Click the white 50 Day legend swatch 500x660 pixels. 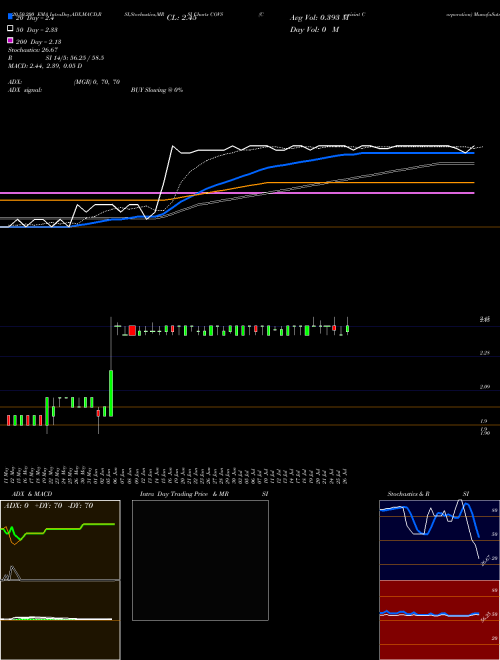pyautogui.click(x=10, y=29)
